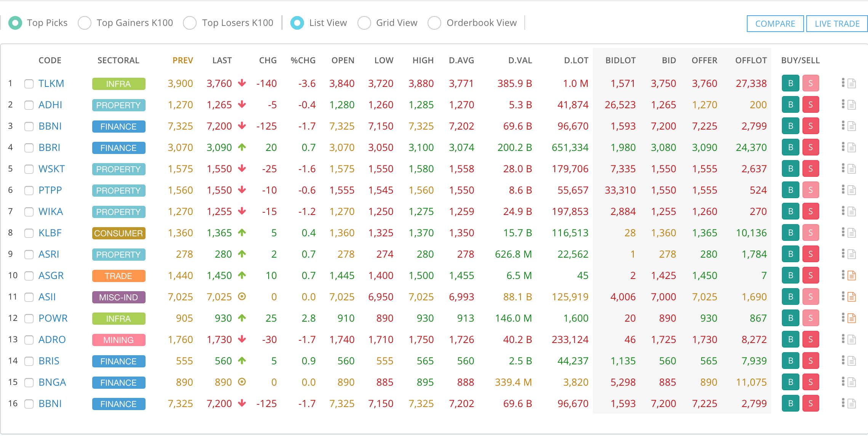Open the orange order document icon for ASGR
Screen dimensions: 868x436
tap(853, 276)
